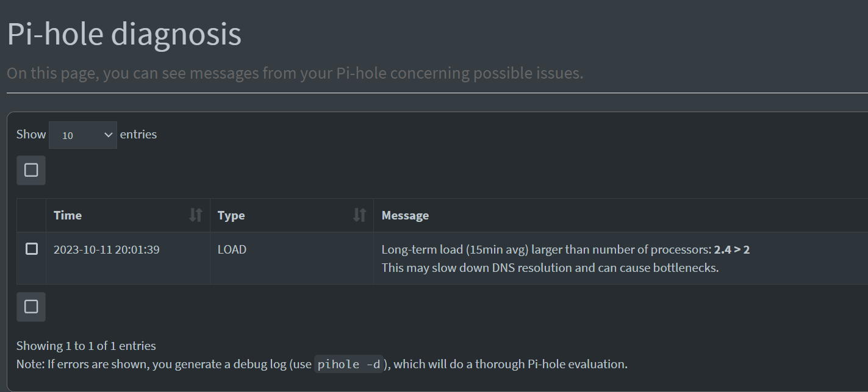Click the Pi-hole diagnosis page title
The image size is (868, 392).
tap(124, 34)
